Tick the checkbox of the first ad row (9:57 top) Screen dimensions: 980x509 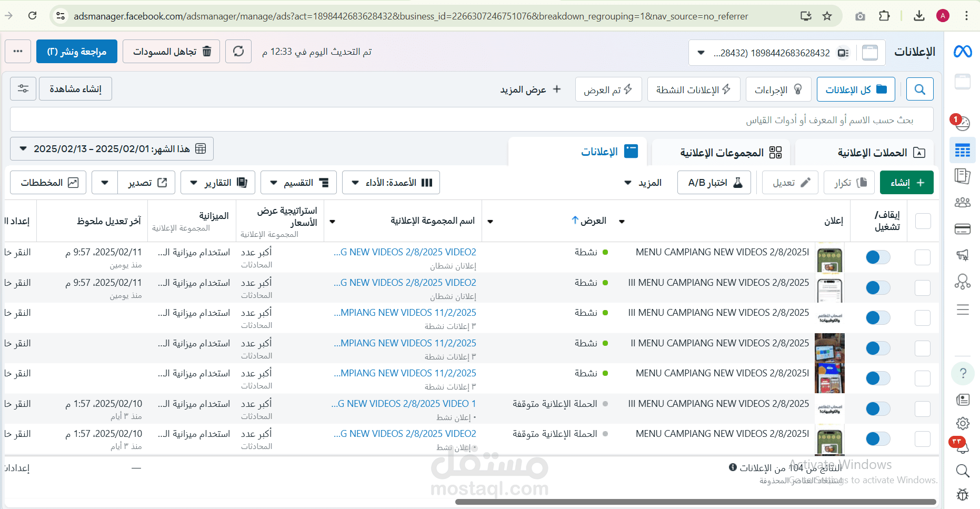pos(923,257)
